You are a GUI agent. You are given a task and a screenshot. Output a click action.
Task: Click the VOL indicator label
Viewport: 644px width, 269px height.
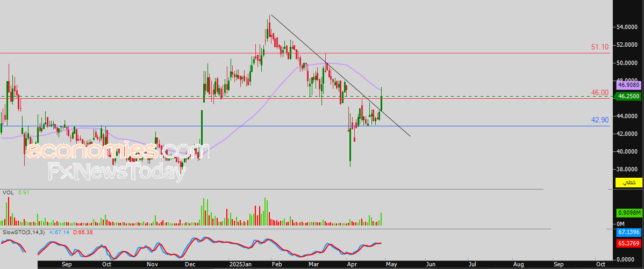[x=8, y=192]
